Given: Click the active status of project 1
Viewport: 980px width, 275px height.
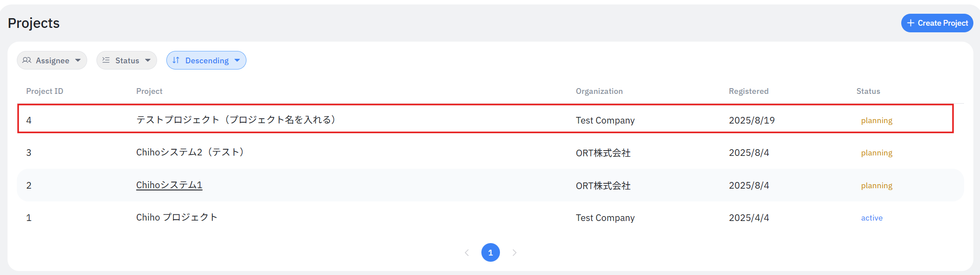Looking at the screenshot, I should pos(872,218).
